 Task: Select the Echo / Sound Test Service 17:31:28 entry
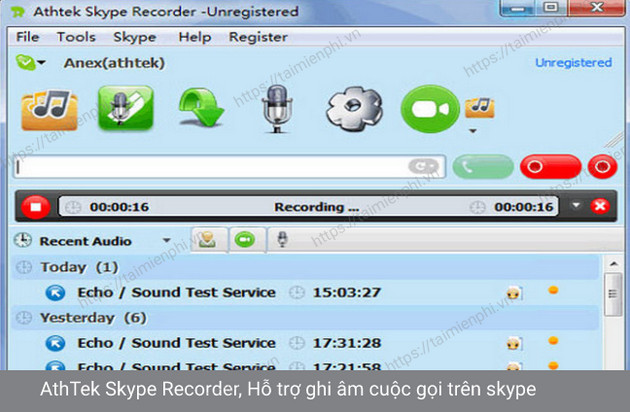tap(305, 343)
